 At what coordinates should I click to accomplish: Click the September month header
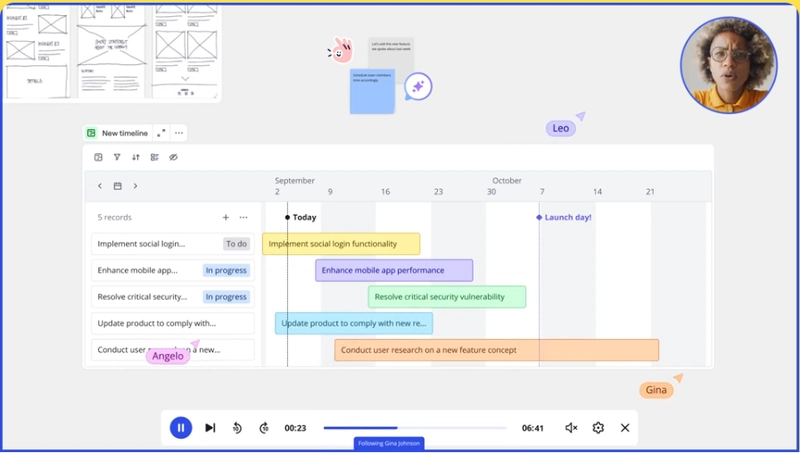(x=294, y=181)
